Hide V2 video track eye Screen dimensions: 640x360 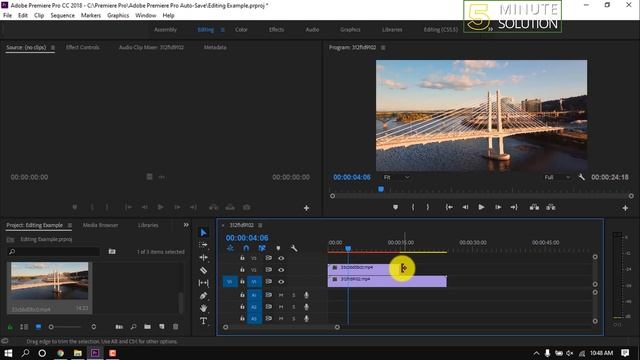click(x=281, y=270)
